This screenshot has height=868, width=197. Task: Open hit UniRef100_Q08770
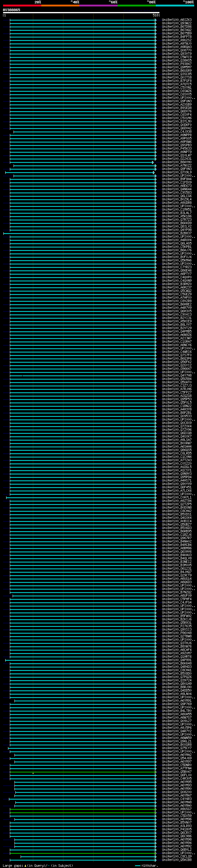(x=177, y=50)
